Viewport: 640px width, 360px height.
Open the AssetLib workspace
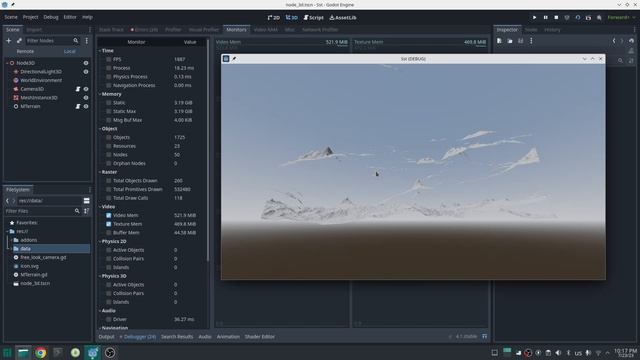pyautogui.click(x=343, y=18)
